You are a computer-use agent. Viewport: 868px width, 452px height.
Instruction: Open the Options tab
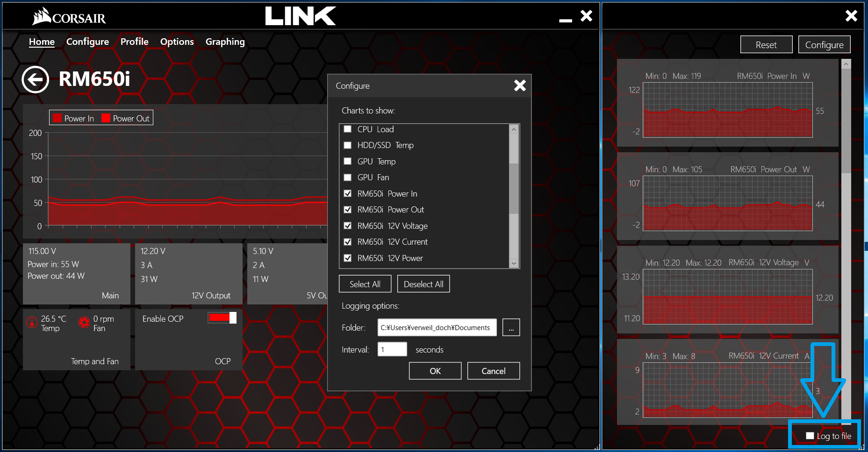pos(177,42)
